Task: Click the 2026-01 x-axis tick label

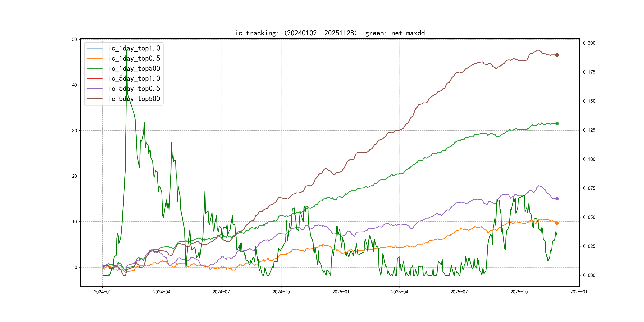Action: 579,292
